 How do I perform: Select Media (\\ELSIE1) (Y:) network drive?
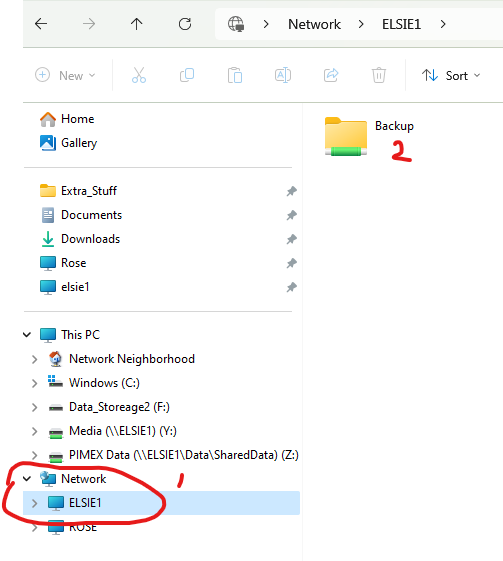pyautogui.click(x=113, y=431)
